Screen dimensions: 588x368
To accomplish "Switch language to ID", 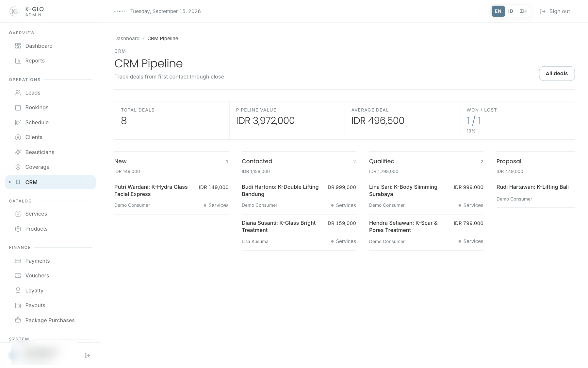I will point(511,11).
